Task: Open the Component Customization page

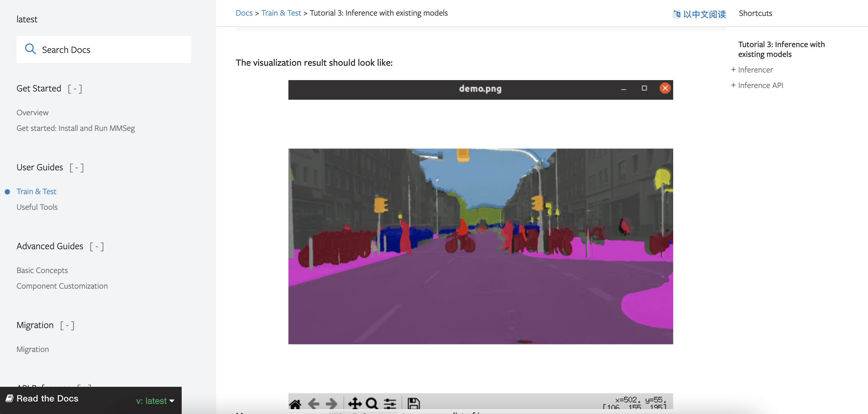Action: tap(62, 286)
